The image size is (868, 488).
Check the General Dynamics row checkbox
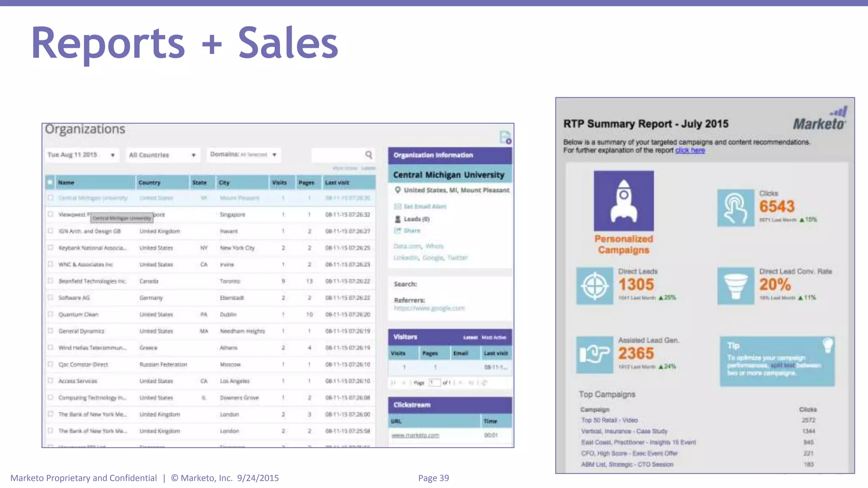[x=50, y=330]
